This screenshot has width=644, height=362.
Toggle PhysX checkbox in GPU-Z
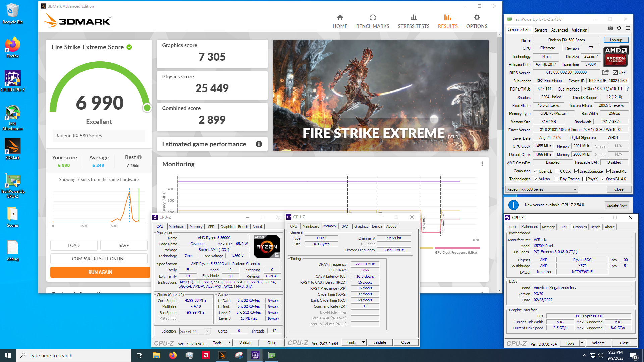click(584, 179)
